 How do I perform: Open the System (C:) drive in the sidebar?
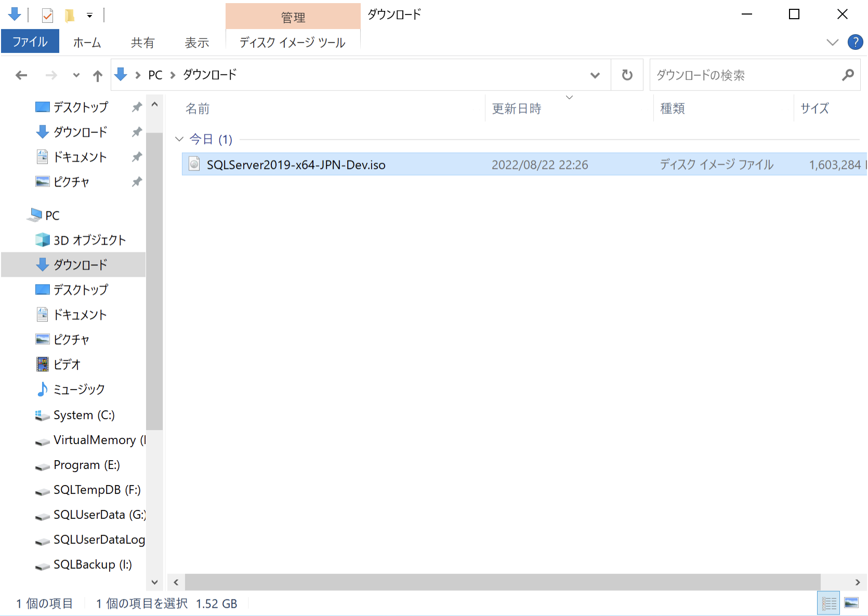click(83, 415)
